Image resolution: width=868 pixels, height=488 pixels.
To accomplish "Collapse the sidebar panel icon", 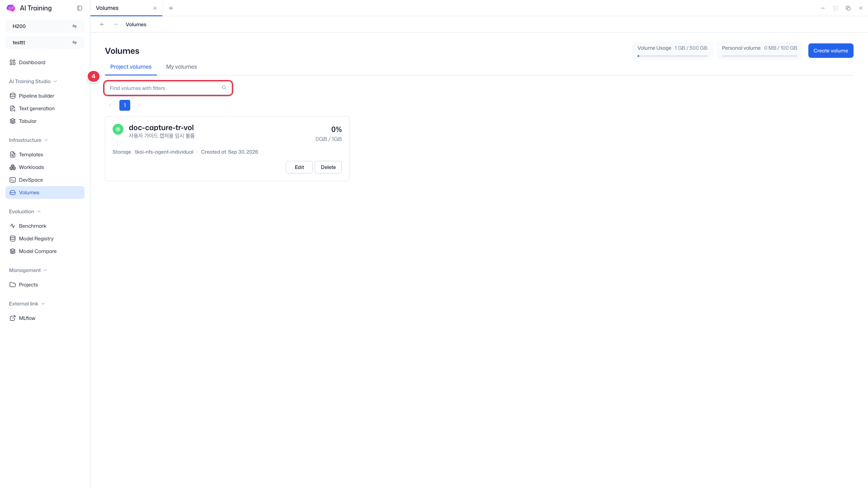I will click(x=80, y=8).
